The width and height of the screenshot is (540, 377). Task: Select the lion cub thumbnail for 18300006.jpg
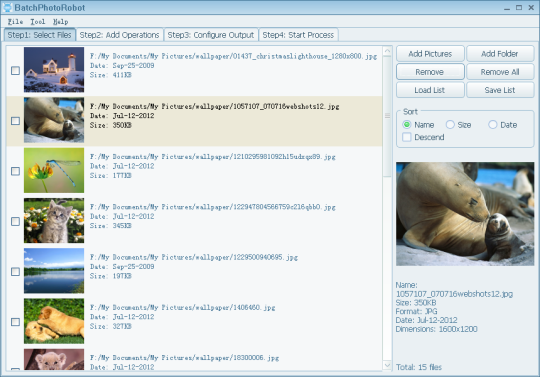[54, 359]
